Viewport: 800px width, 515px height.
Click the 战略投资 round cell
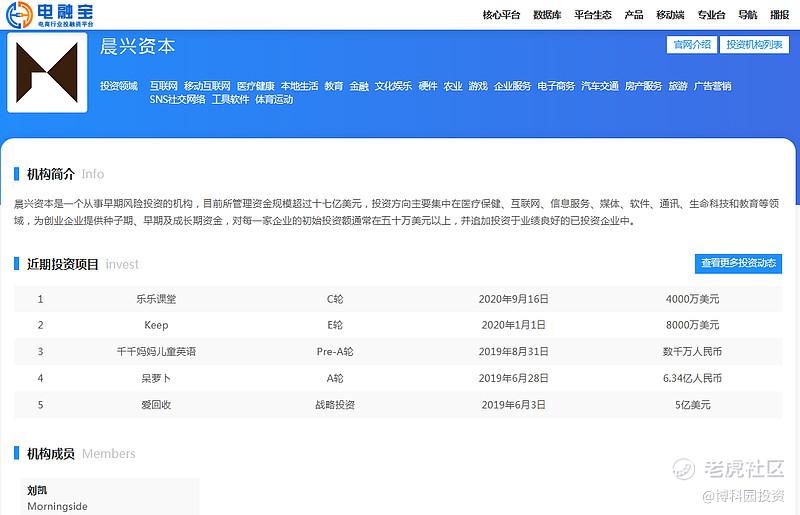point(335,405)
